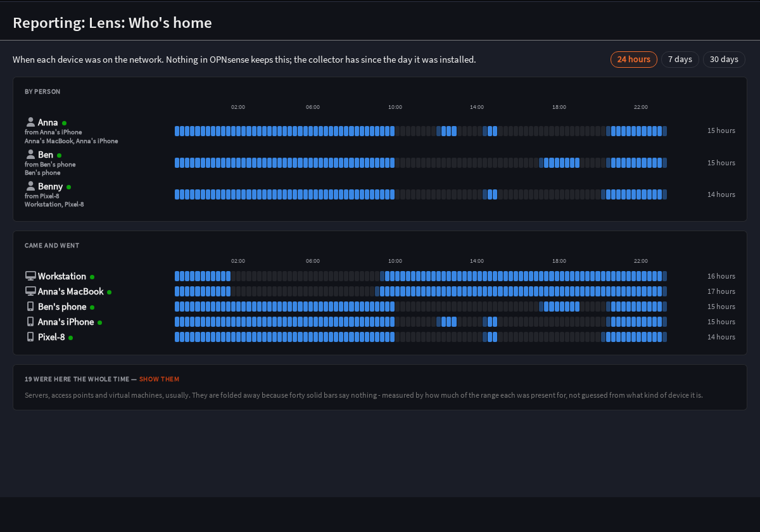This screenshot has height=532, width=760.
Task: Click the Workstation device name
Action: (x=62, y=276)
